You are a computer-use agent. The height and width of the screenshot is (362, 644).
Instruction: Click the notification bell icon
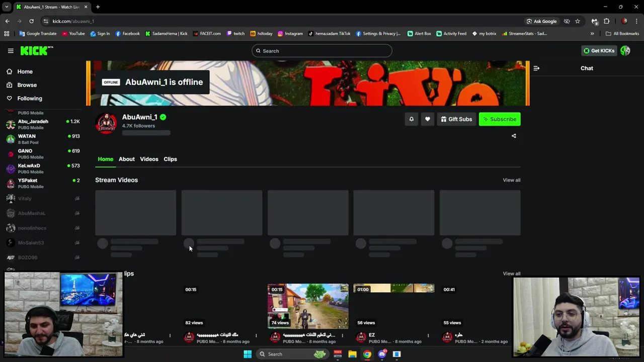click(411, 119)
